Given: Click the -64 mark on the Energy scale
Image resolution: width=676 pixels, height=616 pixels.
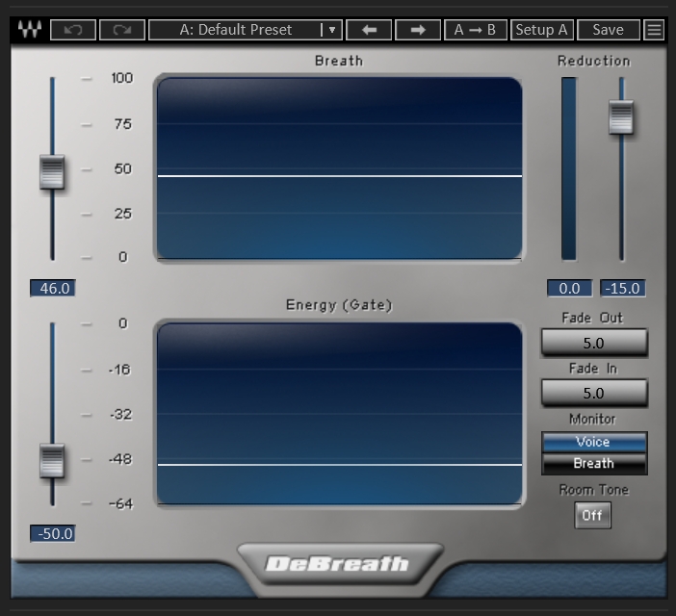Looking at the screenshot, I should point(121,503).
